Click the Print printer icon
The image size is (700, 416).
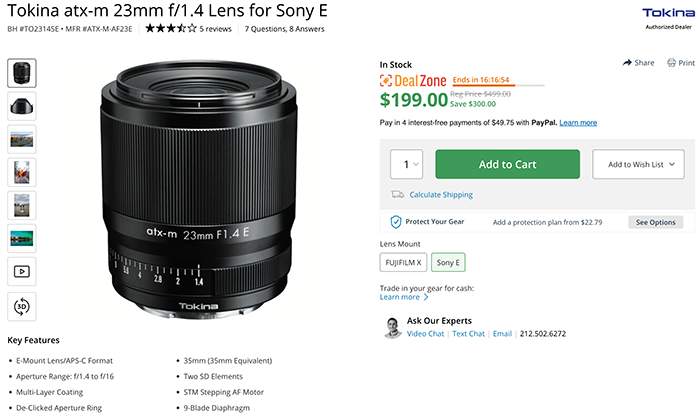point(671,63)
